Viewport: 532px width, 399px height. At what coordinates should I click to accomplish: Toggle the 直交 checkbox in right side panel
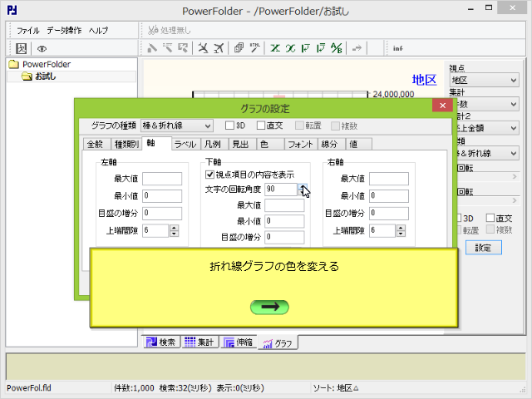click(x=490, y=218)
